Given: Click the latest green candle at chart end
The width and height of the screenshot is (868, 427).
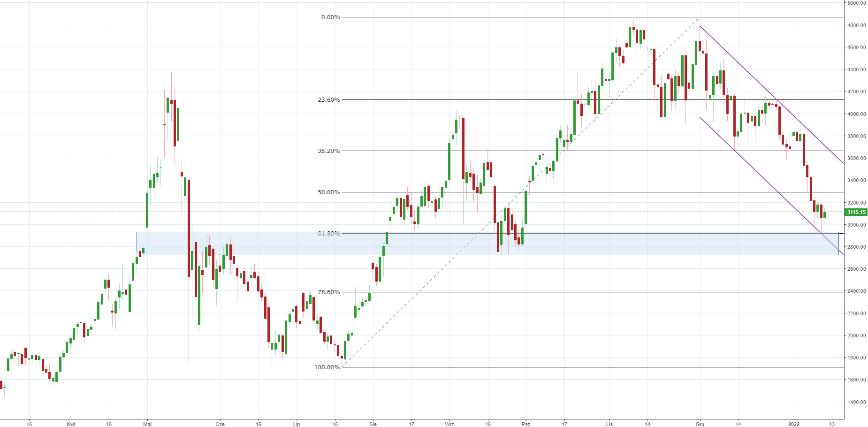Looking at the screenshot, I should pyautogui.click(x=824, y=214).
